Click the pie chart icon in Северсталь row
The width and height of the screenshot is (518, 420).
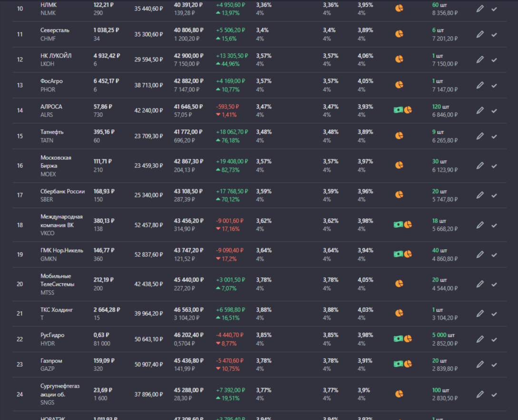[x=400, y=34]
